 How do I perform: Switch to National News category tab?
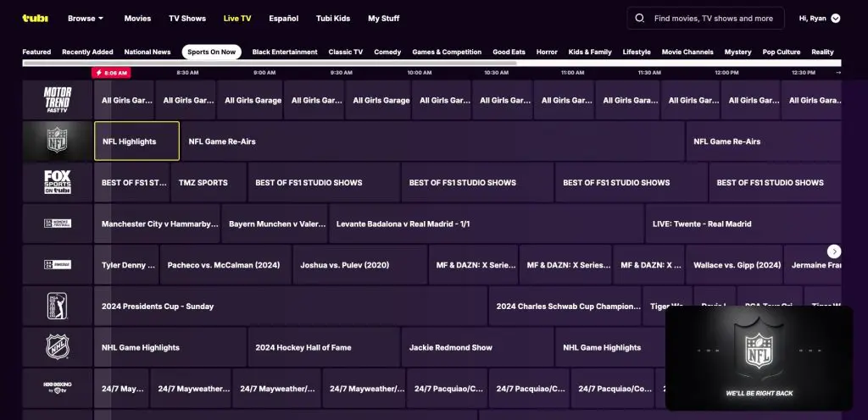tap(147, 52)
